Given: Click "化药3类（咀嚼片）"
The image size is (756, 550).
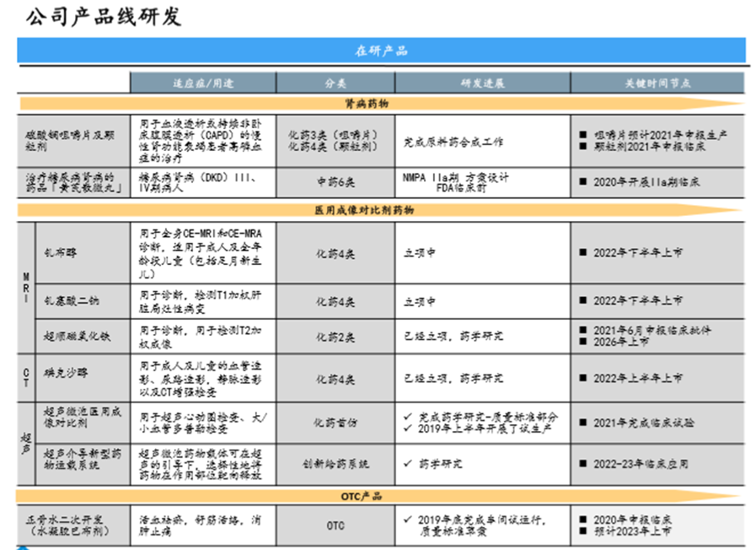Looking at the screenshot, I should [333, 135].
